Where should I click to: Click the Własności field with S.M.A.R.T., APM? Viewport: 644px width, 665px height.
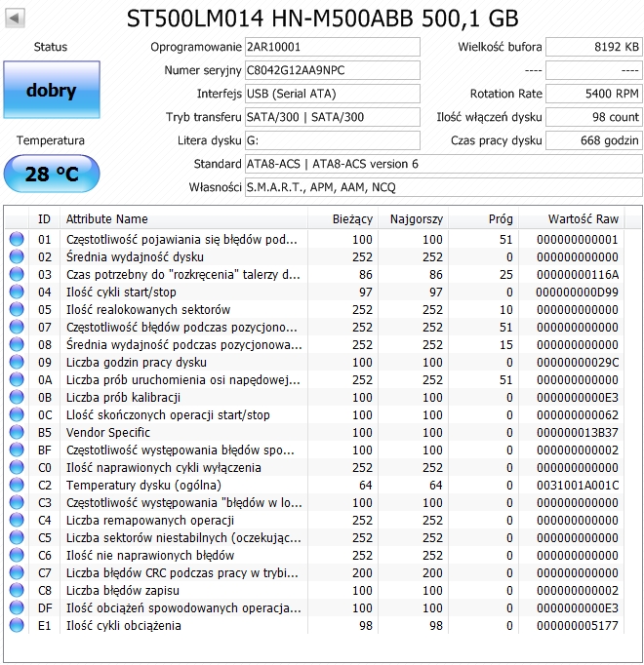(x=444, y=187)
